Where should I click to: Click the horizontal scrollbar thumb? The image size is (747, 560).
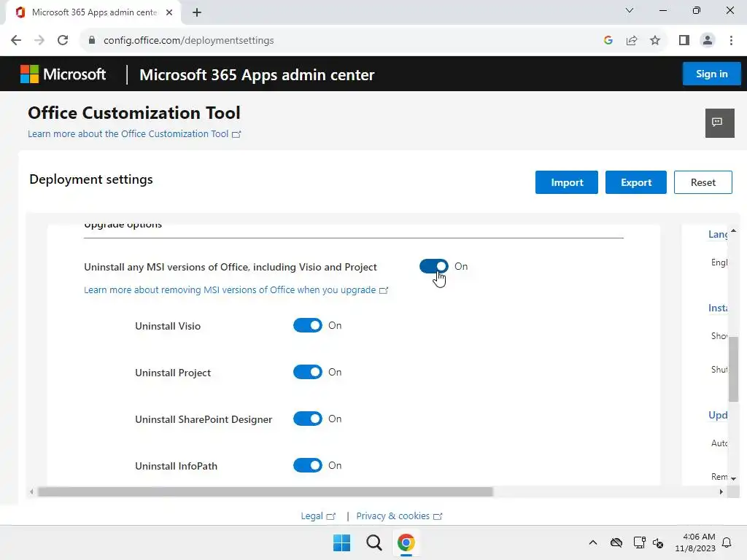(266, 492)
